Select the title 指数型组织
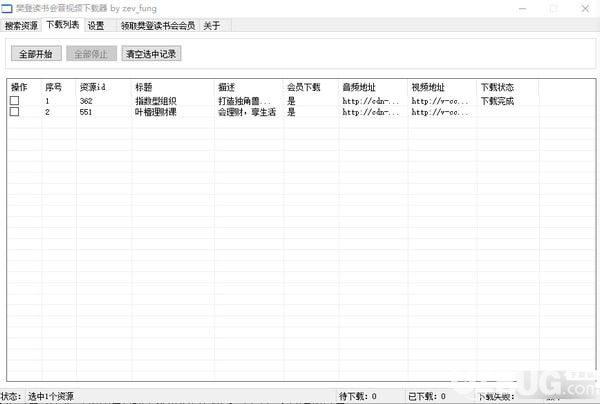The height and width of the screenshot is (404, 600). pyautogui.click(x=156, y=101)
